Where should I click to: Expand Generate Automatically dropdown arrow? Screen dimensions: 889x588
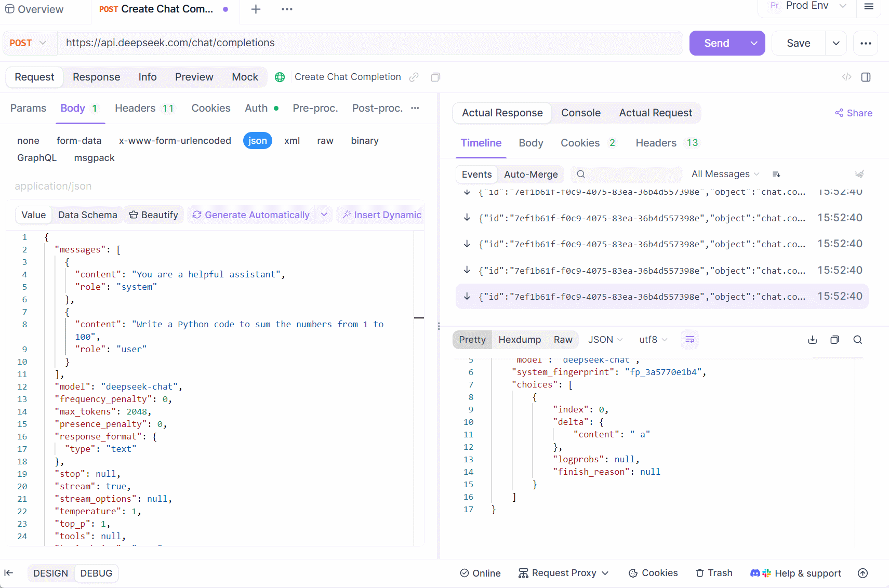[324, 215]
